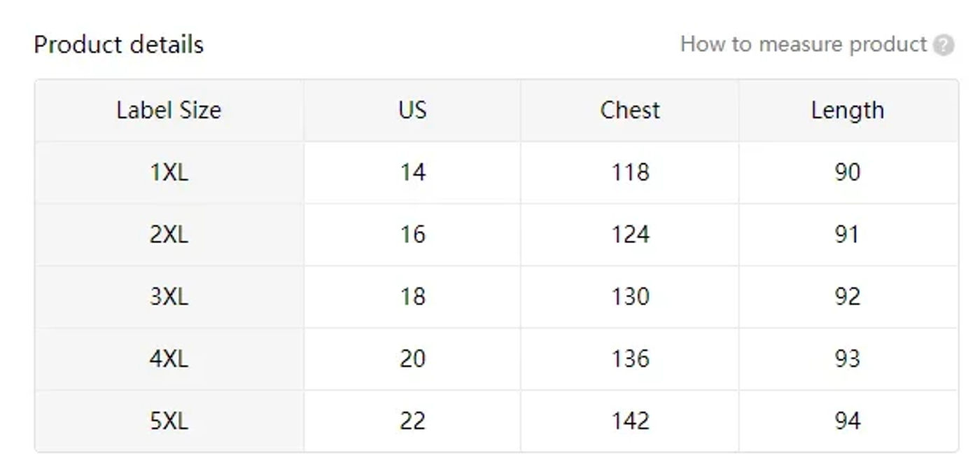Select the Length column header
Viewport: 980px width, 472px height.
coord(848,110)
